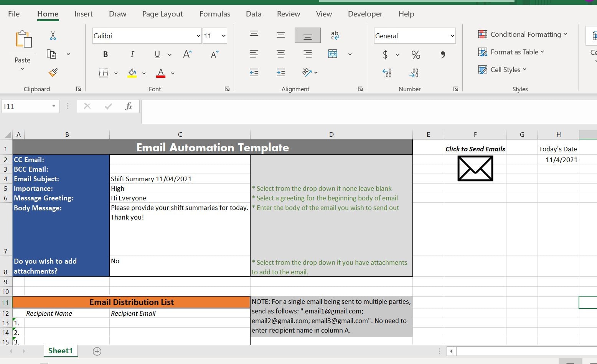This screenshot has height=364, width=597.
Task: Click the Copy icon in Clipboard group
Action: [x=51, y=54]
